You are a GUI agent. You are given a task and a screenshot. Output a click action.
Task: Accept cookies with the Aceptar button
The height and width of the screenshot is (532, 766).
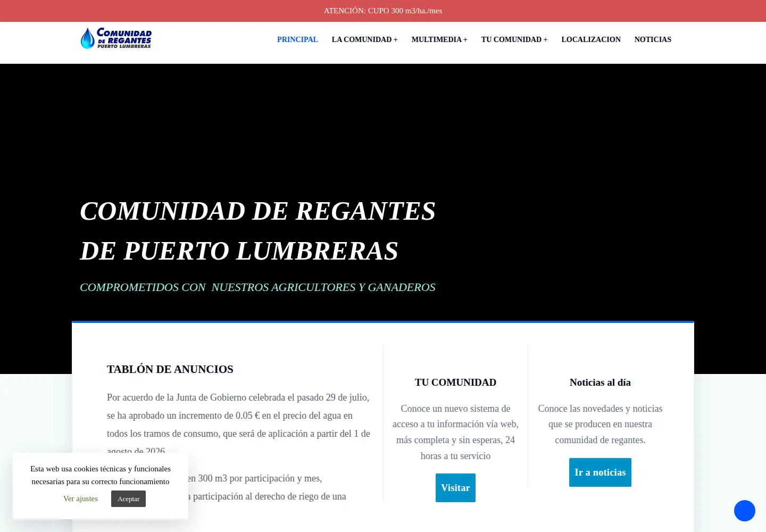coord(128,498)
